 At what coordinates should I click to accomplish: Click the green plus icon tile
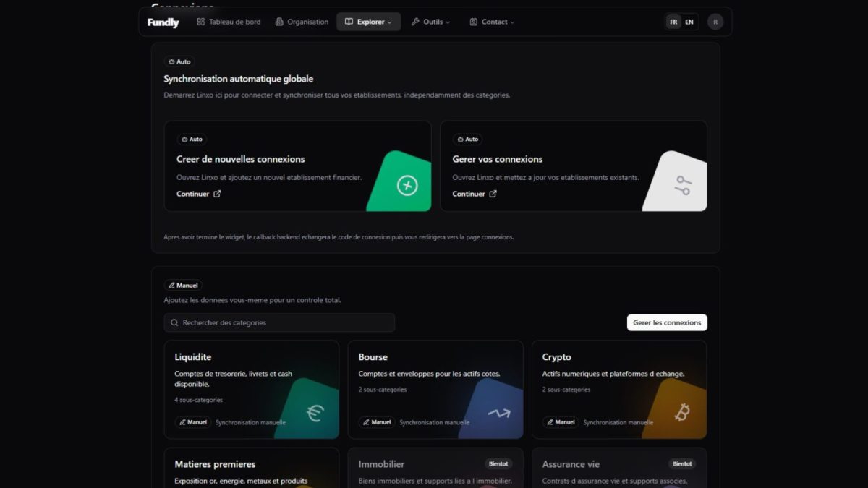[399, 181]
